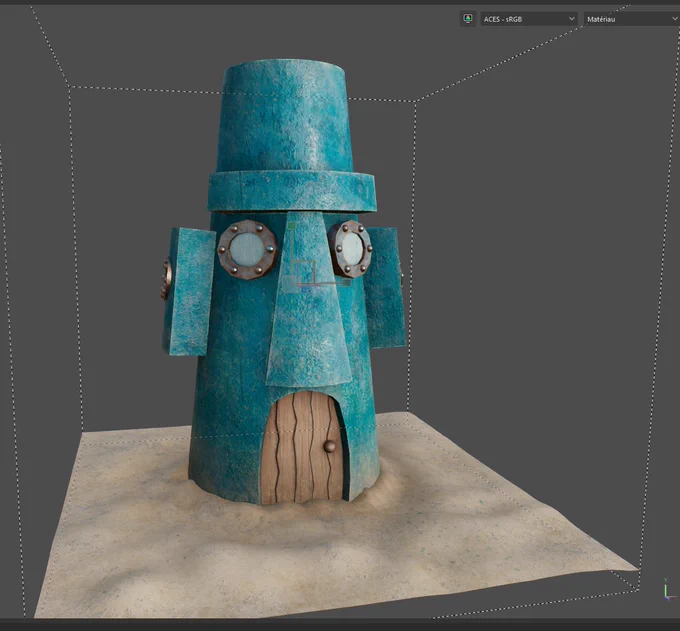Open the ACES - sRGB color profile dropdown
The image size is (680, 631).
[x=529, y=19]
